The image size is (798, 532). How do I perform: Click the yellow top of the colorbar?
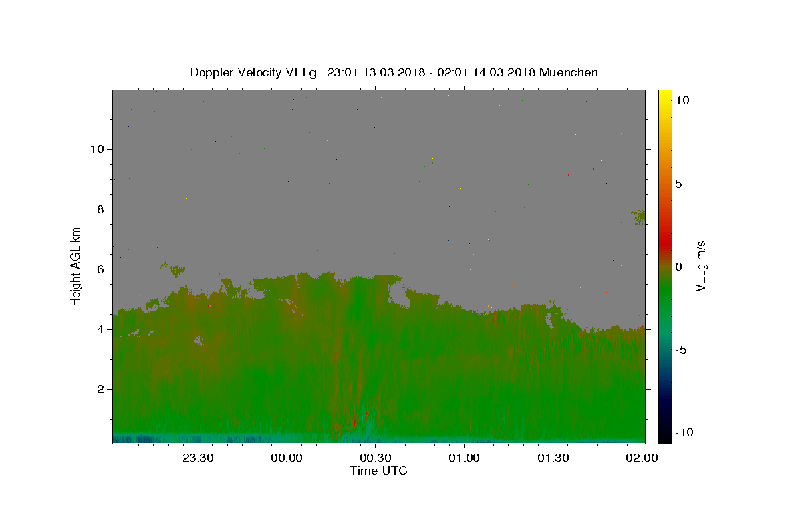[664, 94]
